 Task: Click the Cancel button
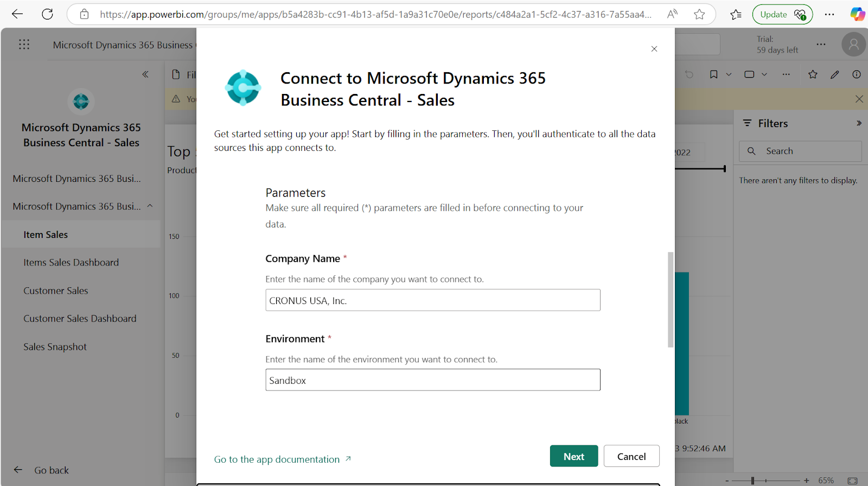coord(631,456)
